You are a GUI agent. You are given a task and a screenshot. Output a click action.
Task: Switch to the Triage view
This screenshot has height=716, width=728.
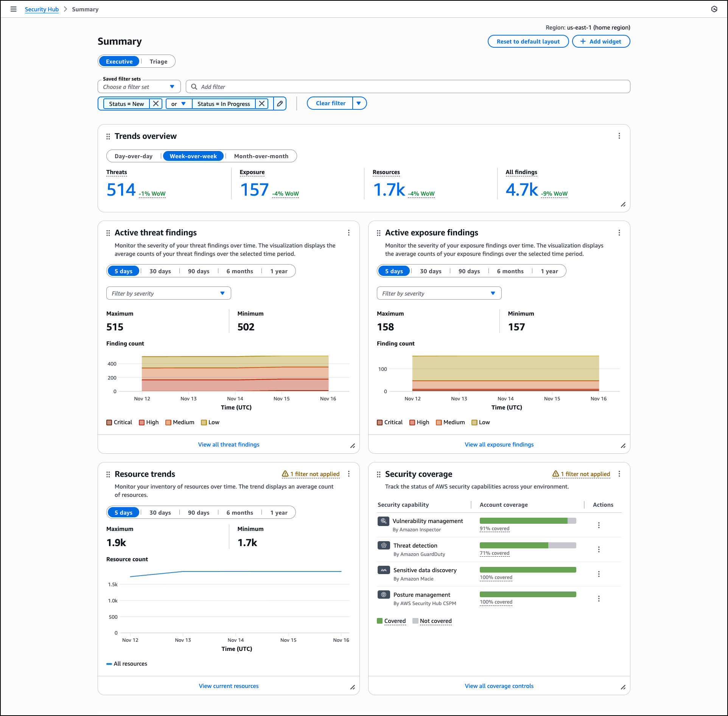[158, 61]
